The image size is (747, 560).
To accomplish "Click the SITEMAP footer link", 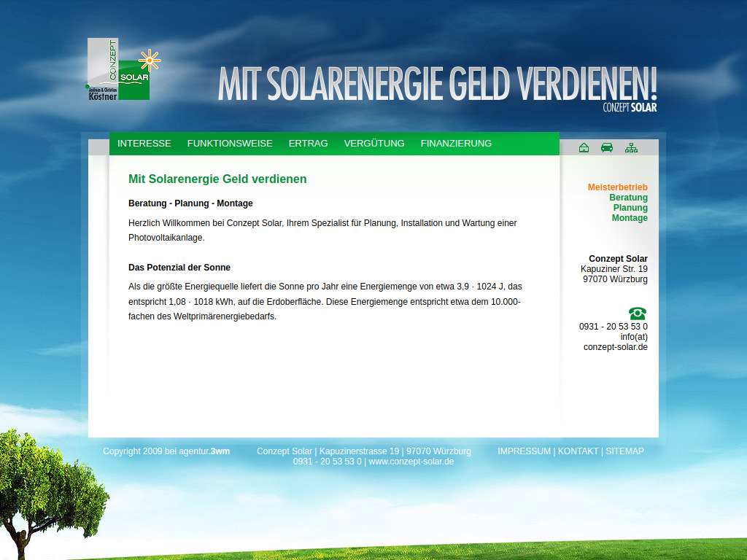I will (x=625, y=451).
